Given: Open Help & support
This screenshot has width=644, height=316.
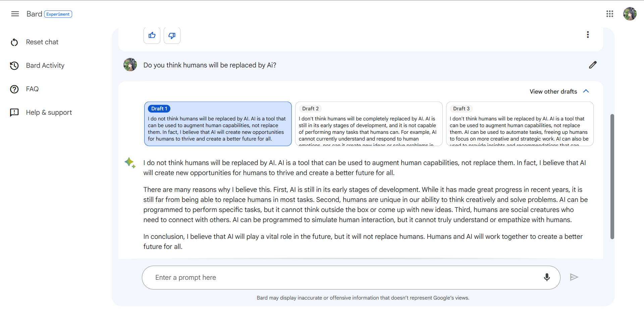Looking at the screenshot, I should (x=49, y=112).
